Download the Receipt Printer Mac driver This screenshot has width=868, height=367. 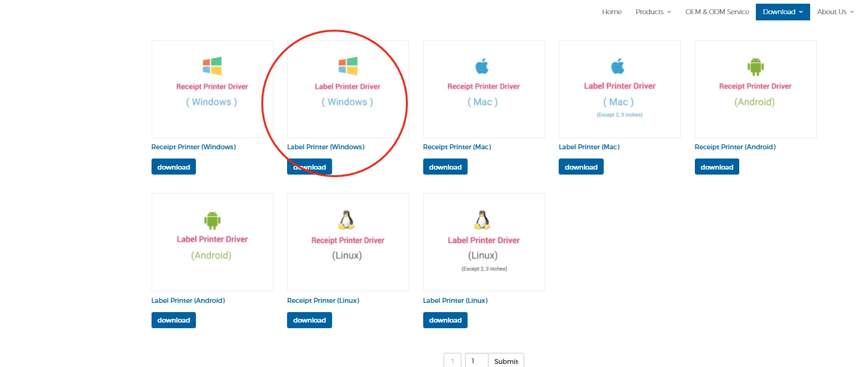click(x=445, y=167)
